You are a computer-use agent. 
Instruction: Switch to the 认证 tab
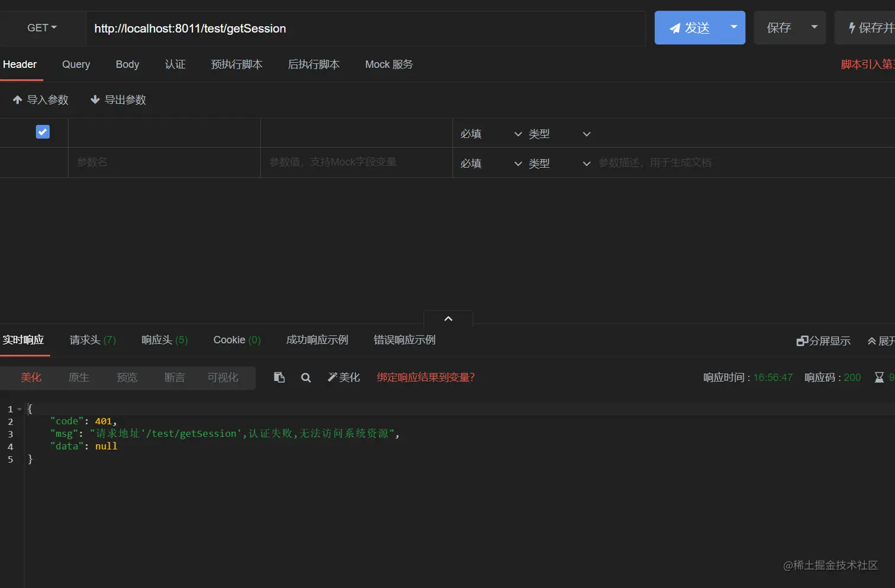coord(175,64)
